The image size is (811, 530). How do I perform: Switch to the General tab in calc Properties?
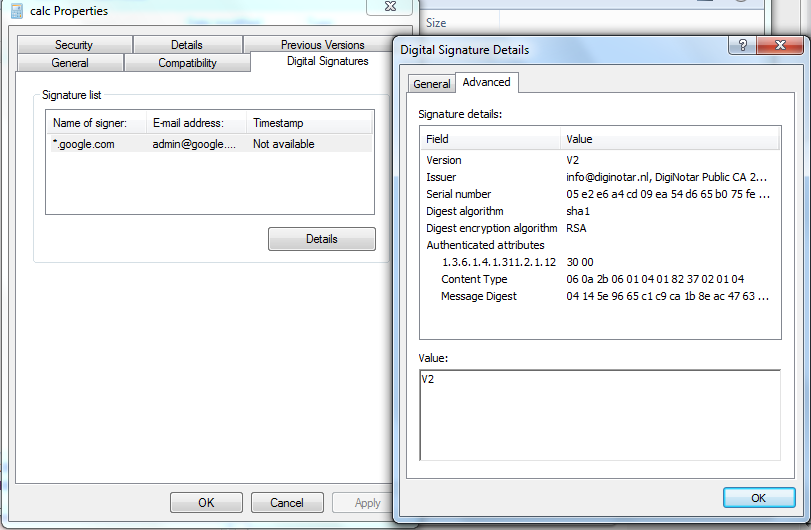point(70,63)
